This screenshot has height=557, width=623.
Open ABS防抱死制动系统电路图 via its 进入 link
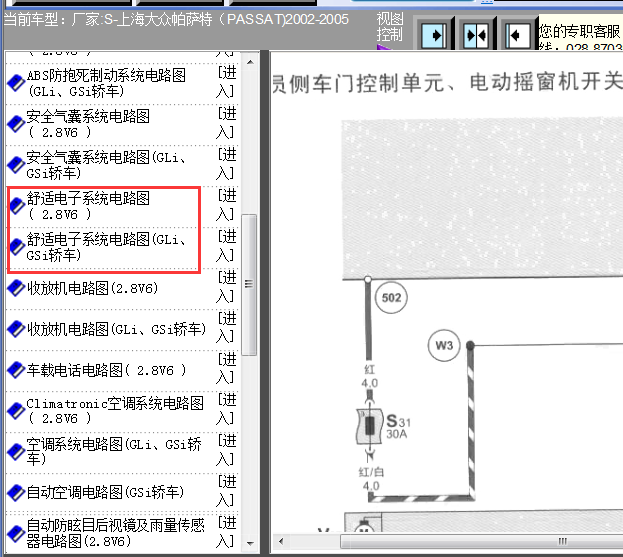coord(226,82)
